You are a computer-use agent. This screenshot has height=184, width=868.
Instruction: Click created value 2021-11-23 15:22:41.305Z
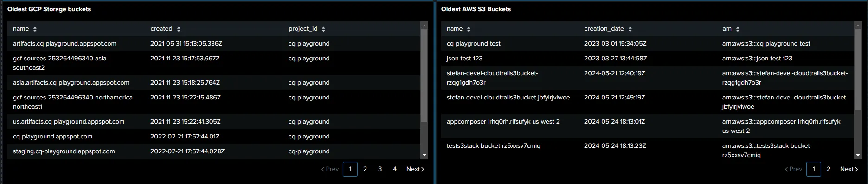[186, 122]
